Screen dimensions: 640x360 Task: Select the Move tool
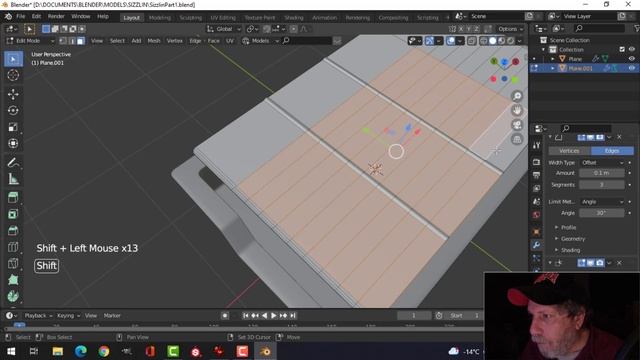pyautogui.click(x=13, y=94)
